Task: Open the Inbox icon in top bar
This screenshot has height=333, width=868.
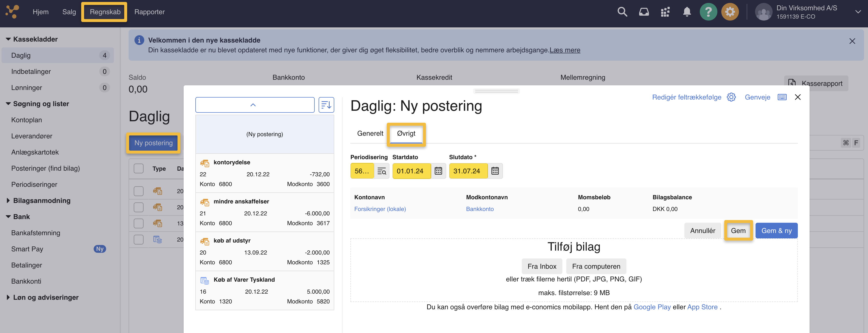Action: 644,12
